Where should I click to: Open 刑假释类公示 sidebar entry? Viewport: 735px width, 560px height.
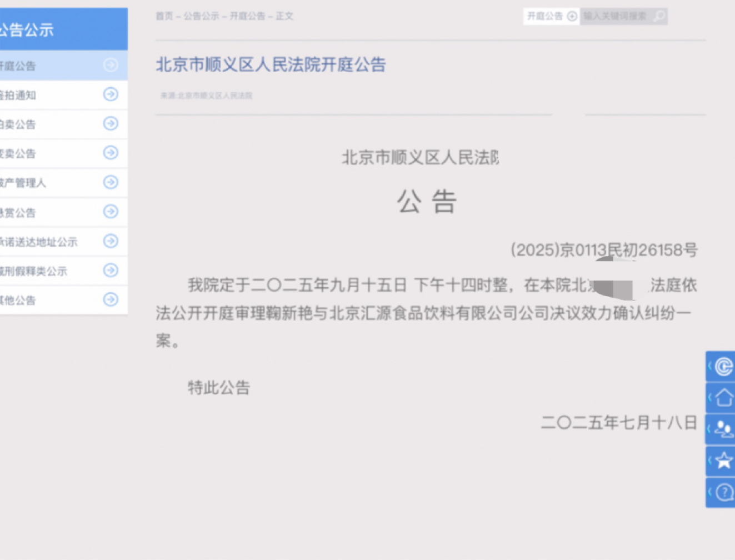pos(63,271)
